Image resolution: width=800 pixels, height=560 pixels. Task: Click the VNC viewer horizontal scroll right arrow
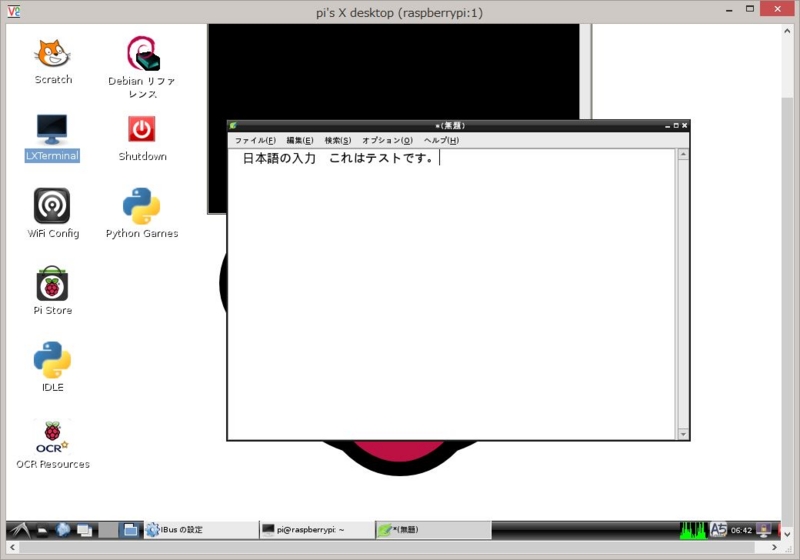[x=774, y=547]
